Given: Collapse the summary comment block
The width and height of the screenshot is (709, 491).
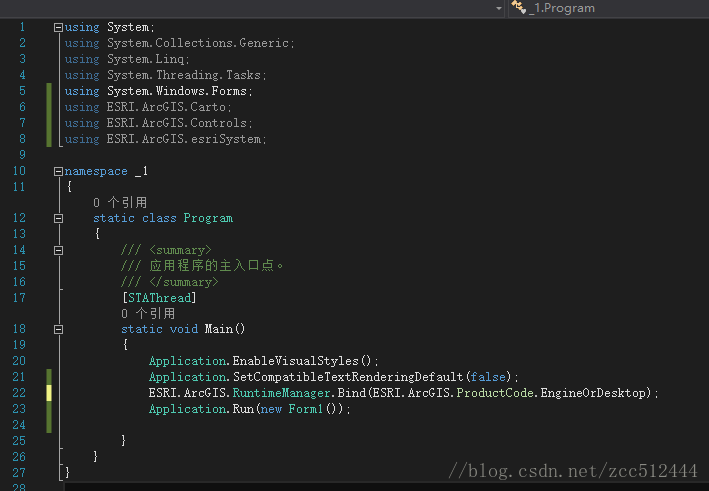Looking at the screenshot, I should point(58,250).
